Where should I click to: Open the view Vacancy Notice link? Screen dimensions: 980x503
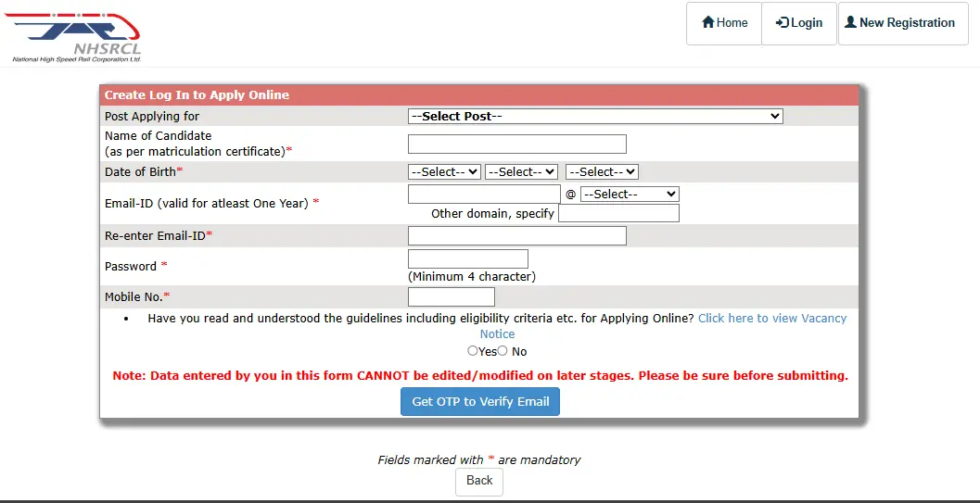click(663, 326)
